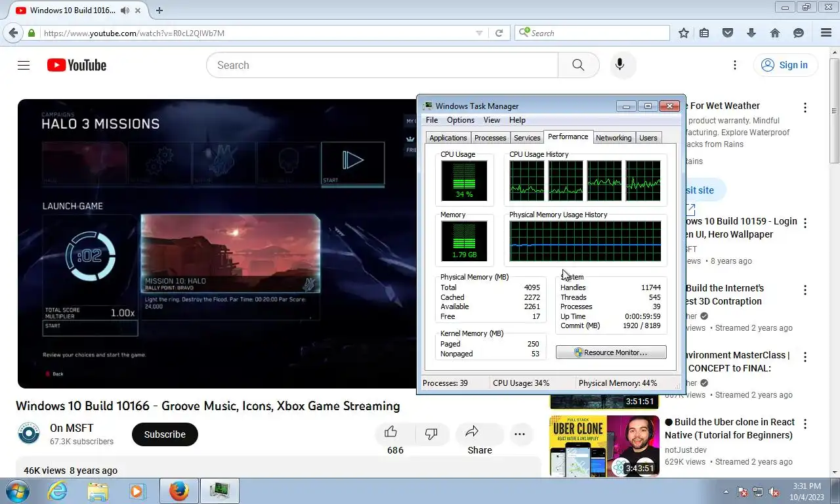
Task: Open the On MSFT channel name link
Action: 72,429
